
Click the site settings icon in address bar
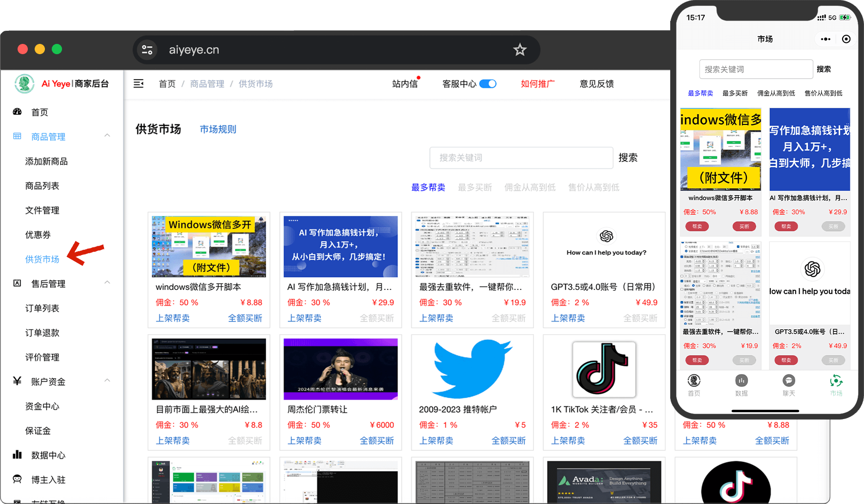pos(147,50)
